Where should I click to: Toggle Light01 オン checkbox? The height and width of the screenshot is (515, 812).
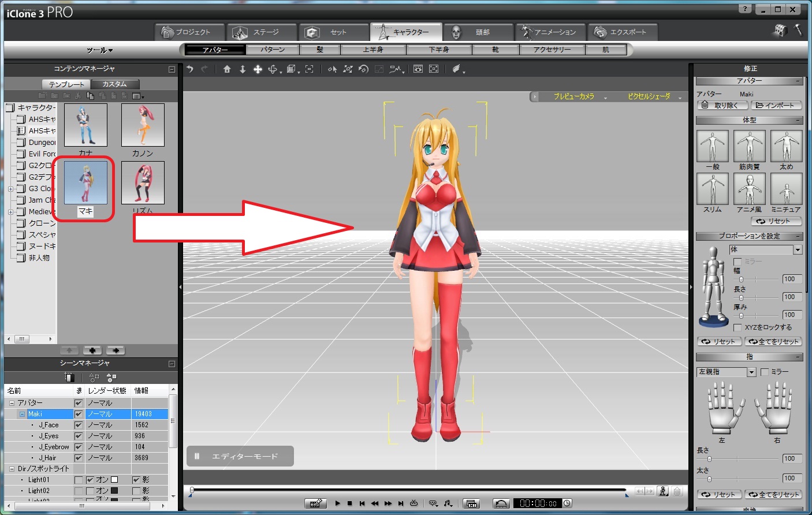[x=90, y=480]
